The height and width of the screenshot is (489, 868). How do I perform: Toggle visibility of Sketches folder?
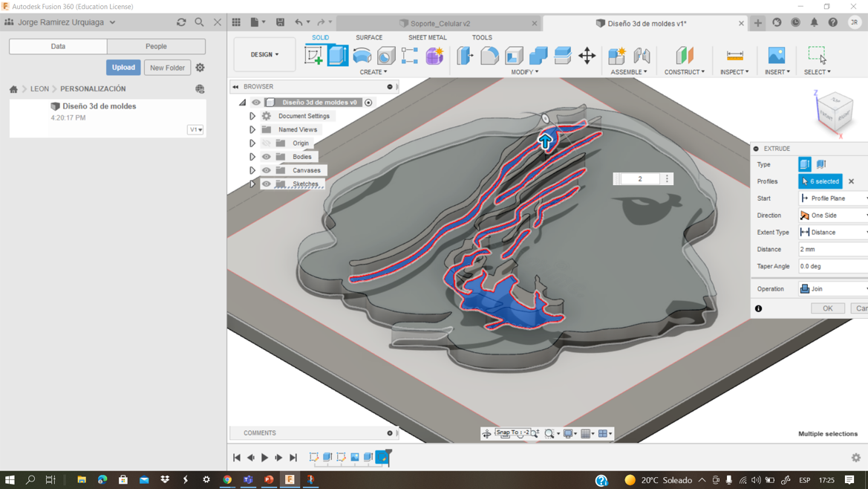pyautogui.click(x=267, y=184)
